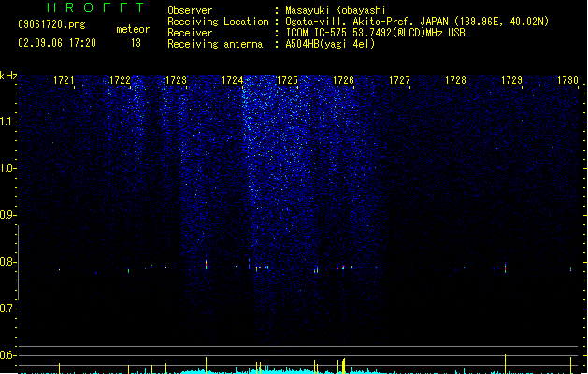This screenshot has width=588, height=374.
Task: Click the 'Observer' field label
Action: 190,10
